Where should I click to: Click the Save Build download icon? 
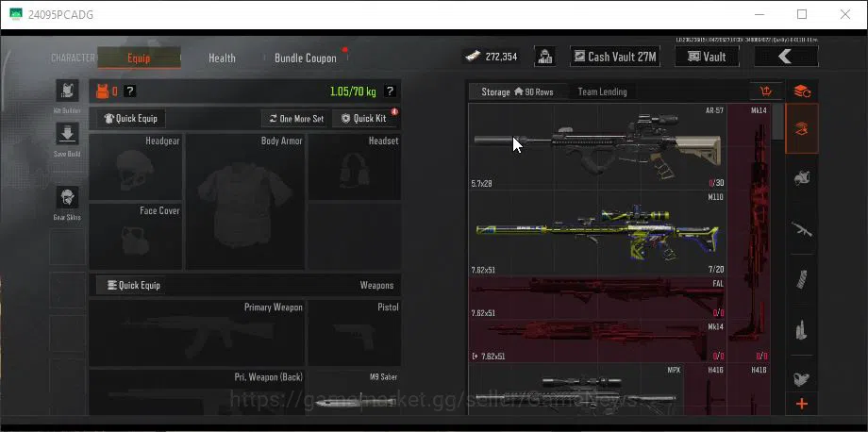click(67, 133)
